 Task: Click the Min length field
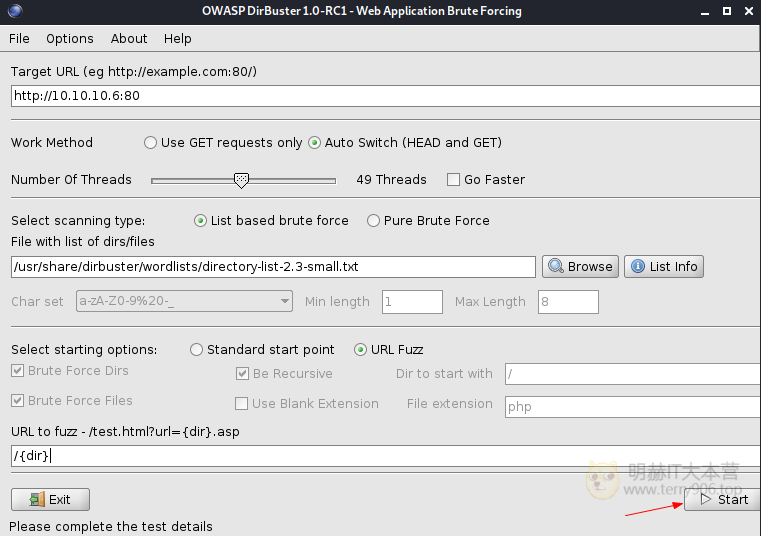click(x=412, y=302)
